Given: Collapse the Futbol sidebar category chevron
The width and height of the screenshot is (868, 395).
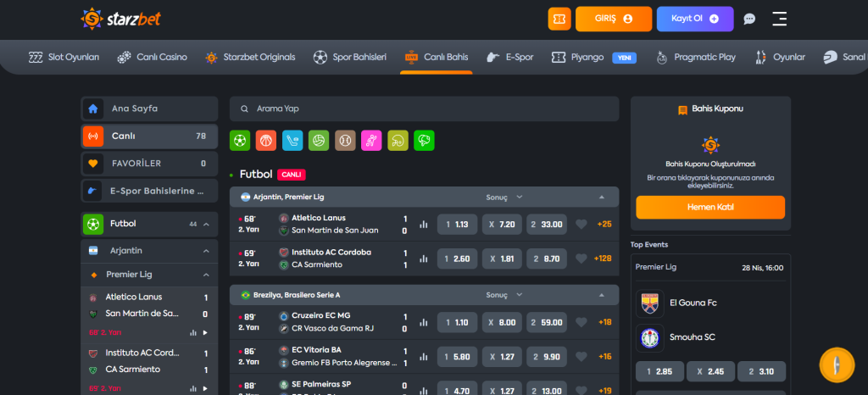Looking at the screenshot, I should [x=206, y=224].
